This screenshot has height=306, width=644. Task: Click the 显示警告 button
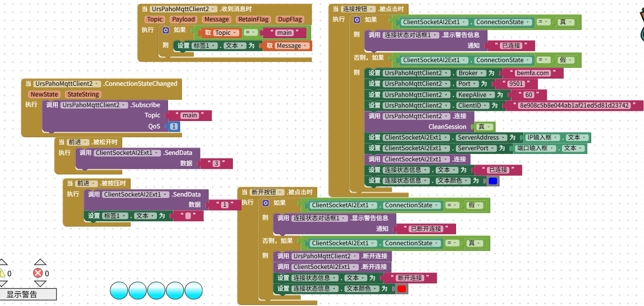[28, 294]
